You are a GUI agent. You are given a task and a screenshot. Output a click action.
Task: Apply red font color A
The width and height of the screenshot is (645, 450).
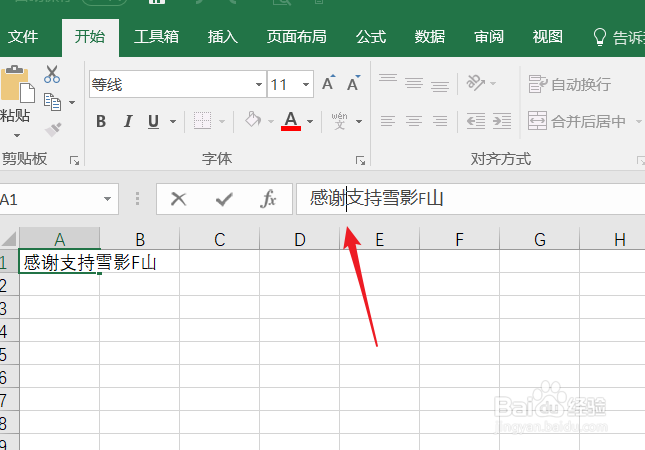click(291, 121)
